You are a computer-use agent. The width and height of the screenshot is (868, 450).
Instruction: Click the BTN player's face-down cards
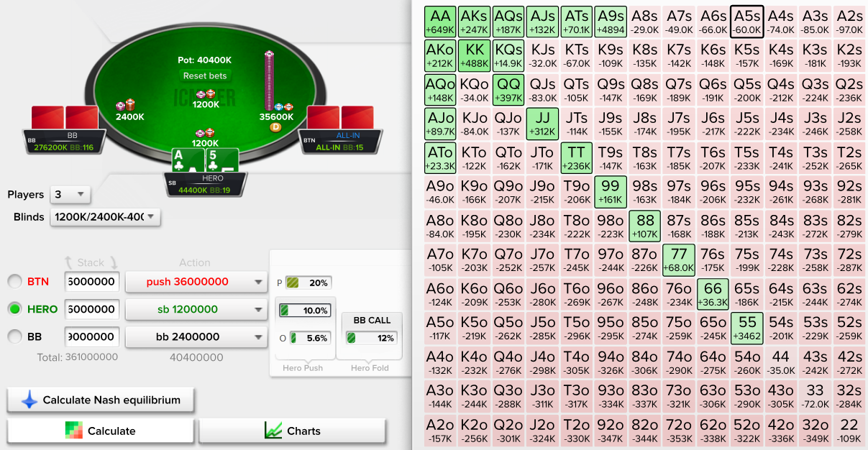(340, 119)
